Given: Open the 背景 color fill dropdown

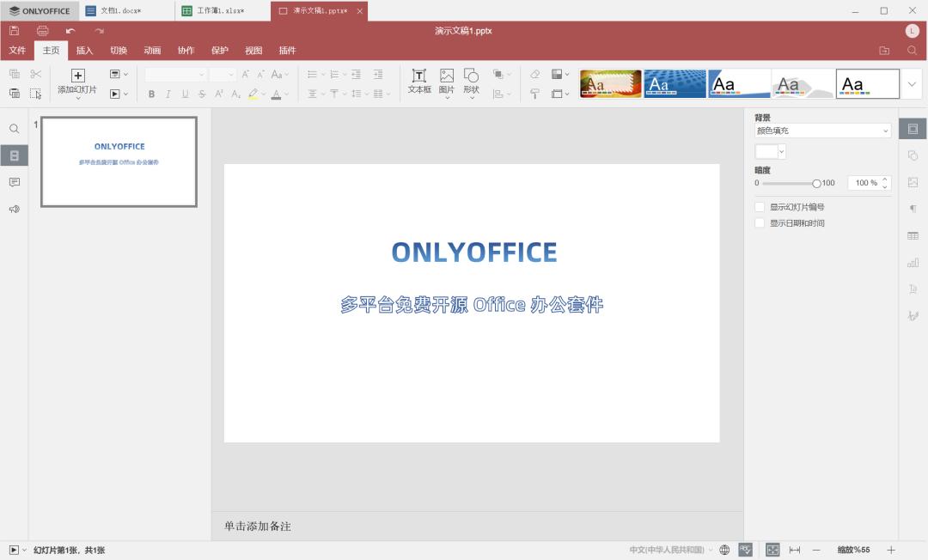Looking at the screenshot, I should 822,130.
